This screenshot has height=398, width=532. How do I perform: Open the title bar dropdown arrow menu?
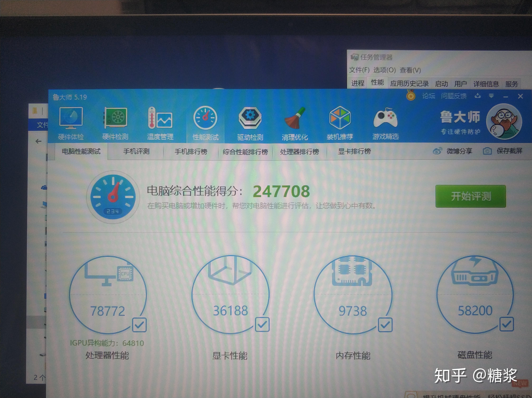491,96
